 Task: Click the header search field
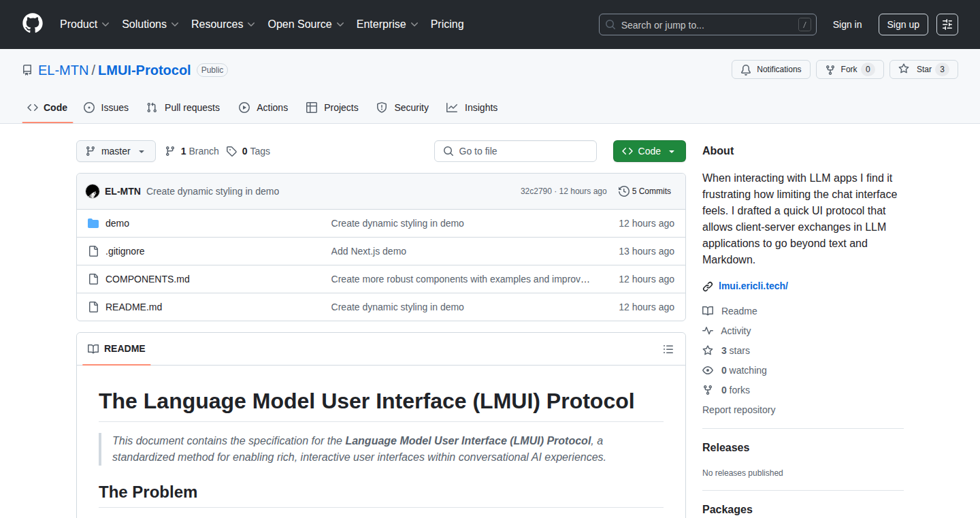point(708,25)
